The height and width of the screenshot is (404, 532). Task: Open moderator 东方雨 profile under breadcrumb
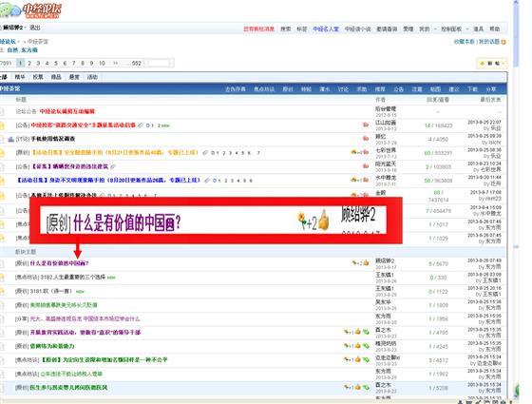(29, 50)
